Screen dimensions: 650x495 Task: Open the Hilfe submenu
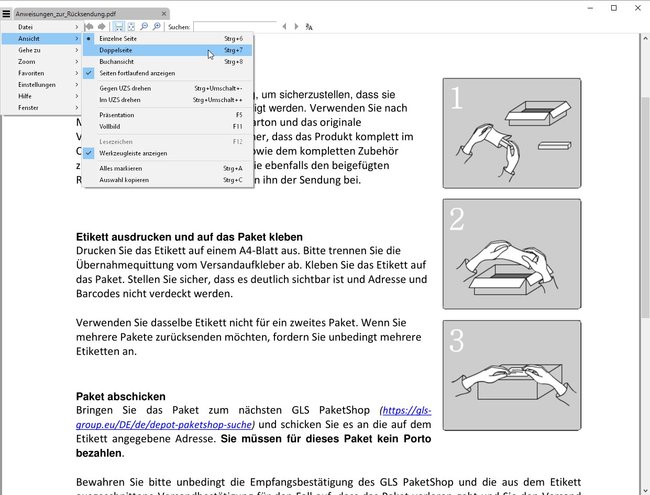click(x=41, y=96)
